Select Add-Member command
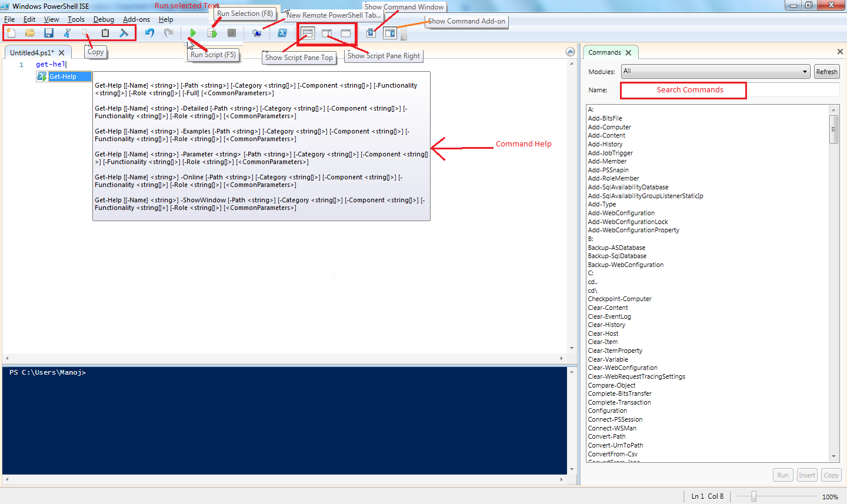The height and width of the screenshot is (504, 847). (607, 161)
